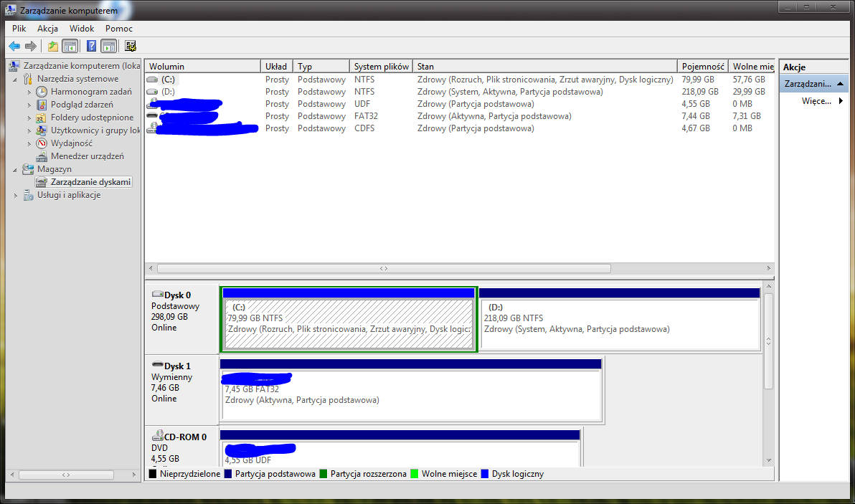Viewport: 855px width, 504px height.
Task: Click the Harmonogram zadań clock icon
Action: (42, 92)
